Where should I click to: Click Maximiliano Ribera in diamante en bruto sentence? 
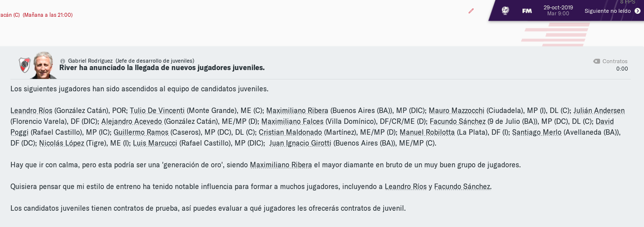(x=281, y=165)
